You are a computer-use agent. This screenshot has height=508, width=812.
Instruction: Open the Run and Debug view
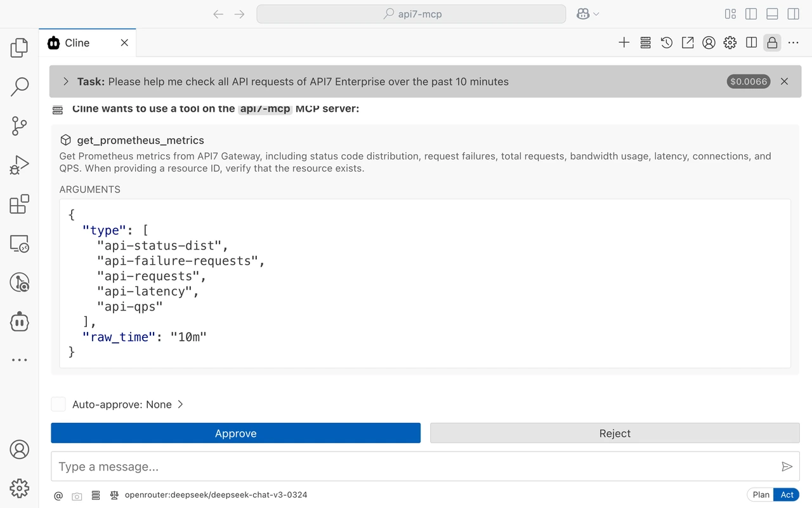click(19, 165)
